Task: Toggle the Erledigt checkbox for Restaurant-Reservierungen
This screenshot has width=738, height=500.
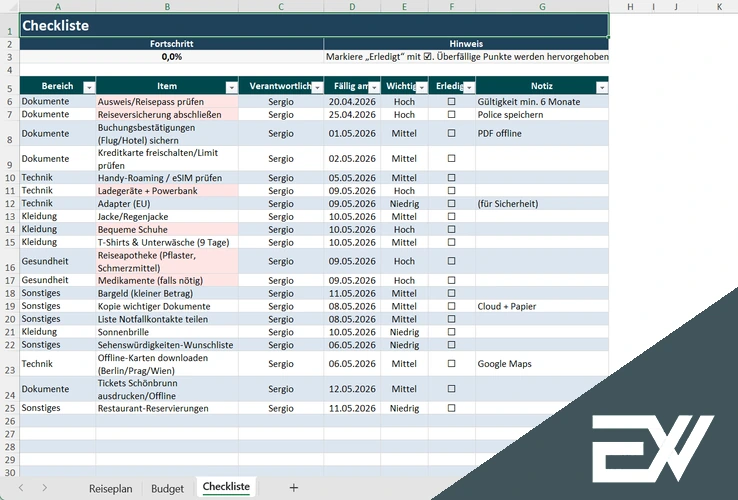Action: tap(451, 408)
